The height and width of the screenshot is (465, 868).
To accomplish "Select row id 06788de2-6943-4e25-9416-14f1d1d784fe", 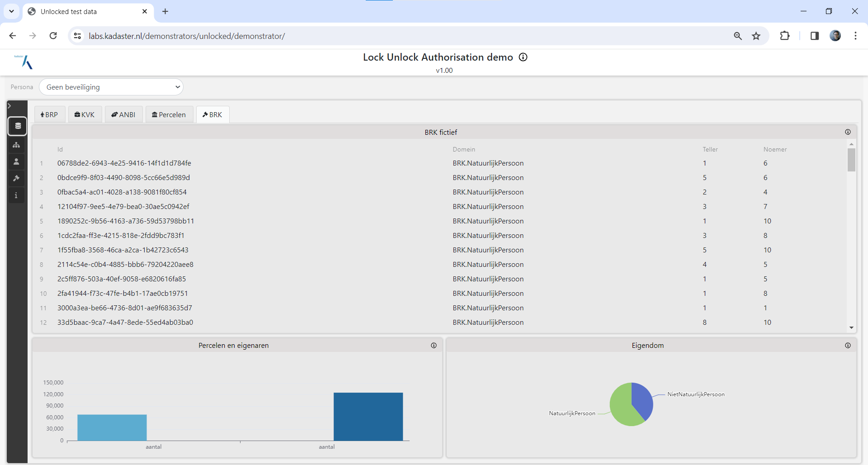I will [124, 163].
